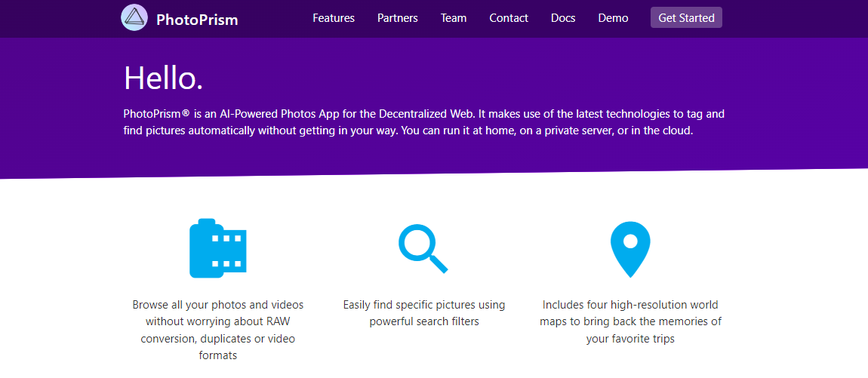This screenshot has width=868, height=378.
Task: Click the blue magnifying glass search icon
Action: [423, 248]
